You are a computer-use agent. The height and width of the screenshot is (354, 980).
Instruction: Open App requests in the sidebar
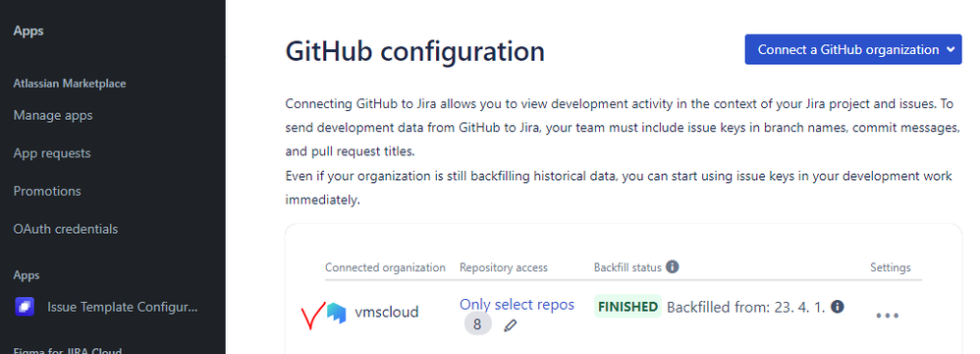pos(52,153)
